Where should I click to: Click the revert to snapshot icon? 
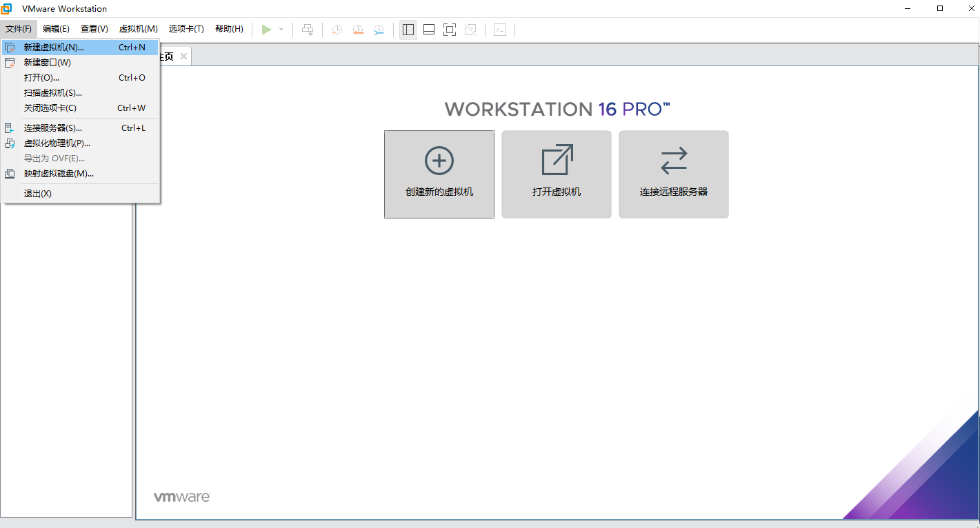[358, 30]
